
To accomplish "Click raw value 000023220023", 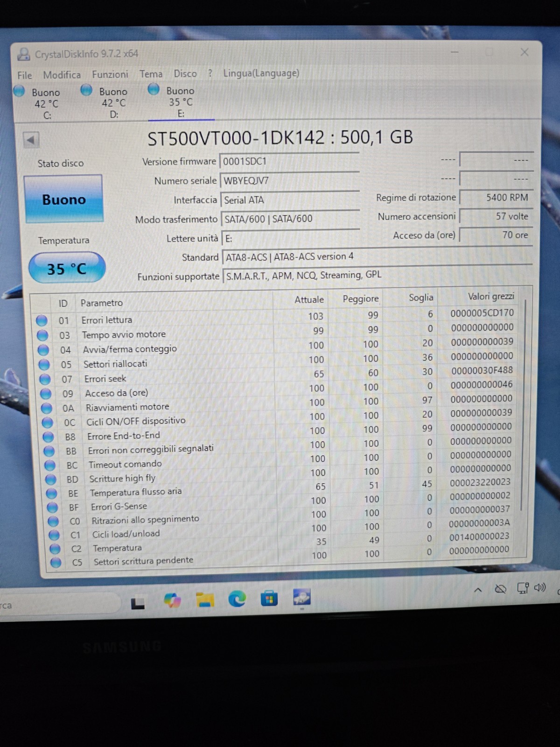I will tap(480, 482).
